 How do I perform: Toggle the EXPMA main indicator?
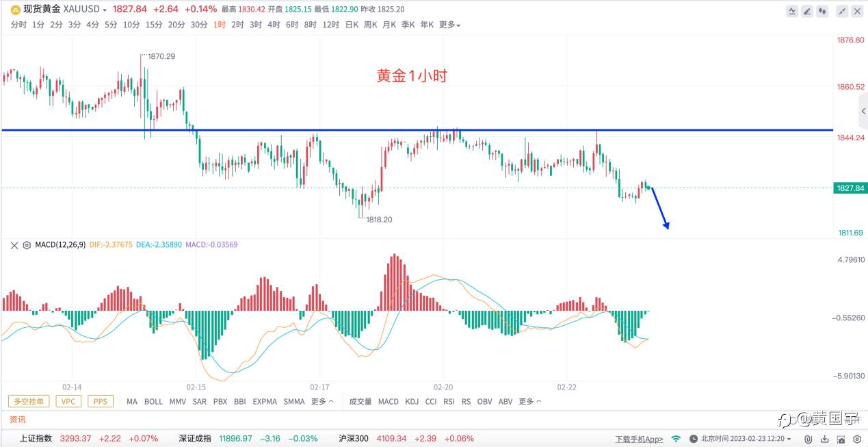pos(265,402)
